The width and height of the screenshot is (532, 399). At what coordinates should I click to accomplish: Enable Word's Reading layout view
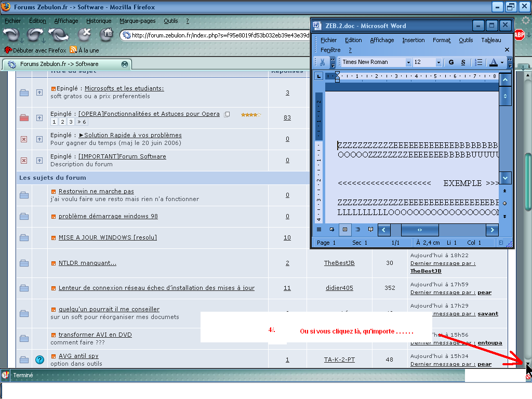click(x=370, y=229)
